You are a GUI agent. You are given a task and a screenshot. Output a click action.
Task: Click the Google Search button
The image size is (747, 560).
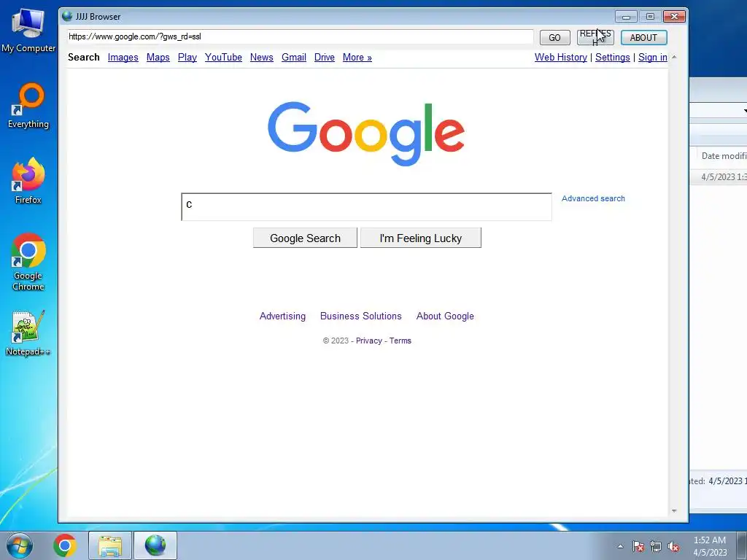(305, 238)
